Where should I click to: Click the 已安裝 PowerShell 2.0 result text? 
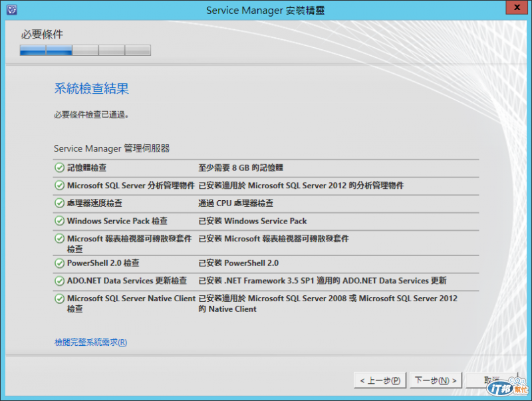click(x=238, y=263)
